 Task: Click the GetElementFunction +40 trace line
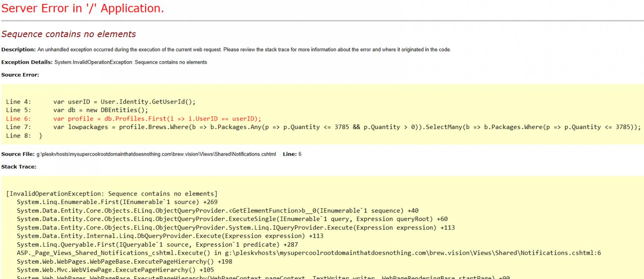coord(217,210)
